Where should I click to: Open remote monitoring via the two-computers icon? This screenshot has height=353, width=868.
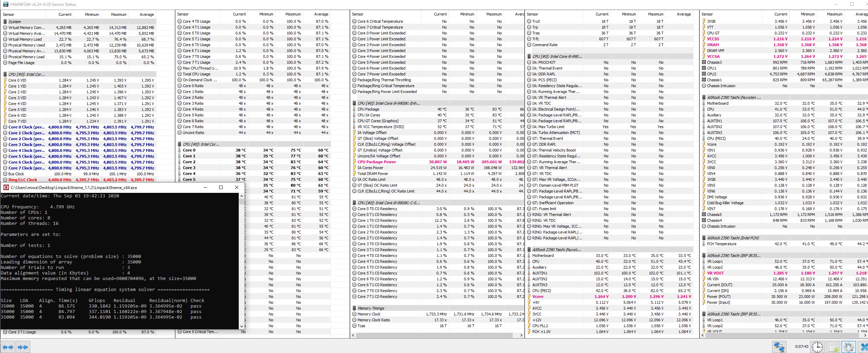point(779,347)
